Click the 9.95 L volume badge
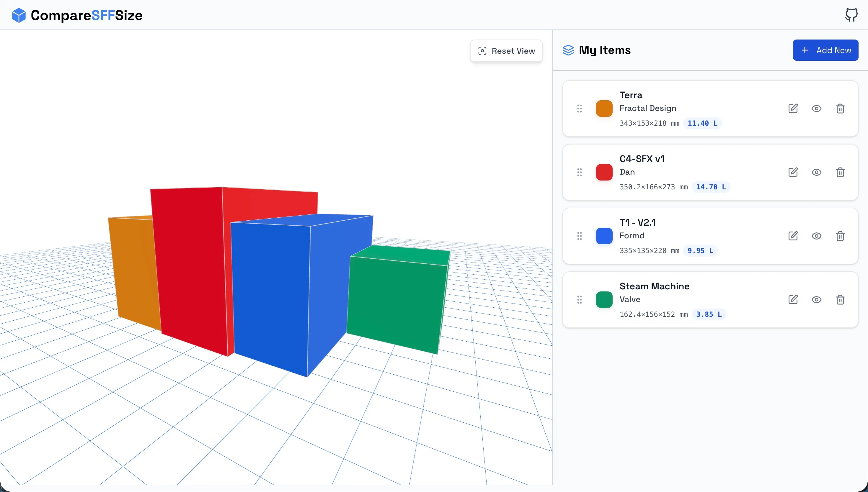868x492 pixels. (700, 251)
